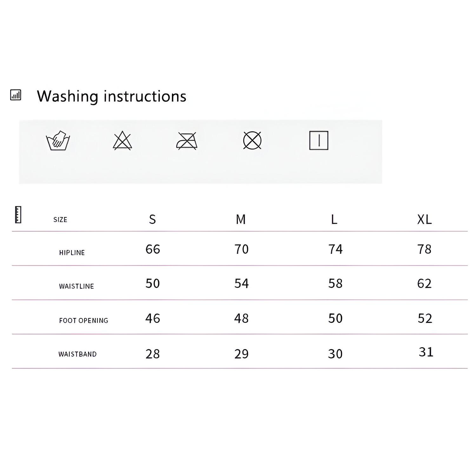This screenshot has height=476, width=476.
Task: Click the FOOT OPENING row label
Action: tap(83, 321)
